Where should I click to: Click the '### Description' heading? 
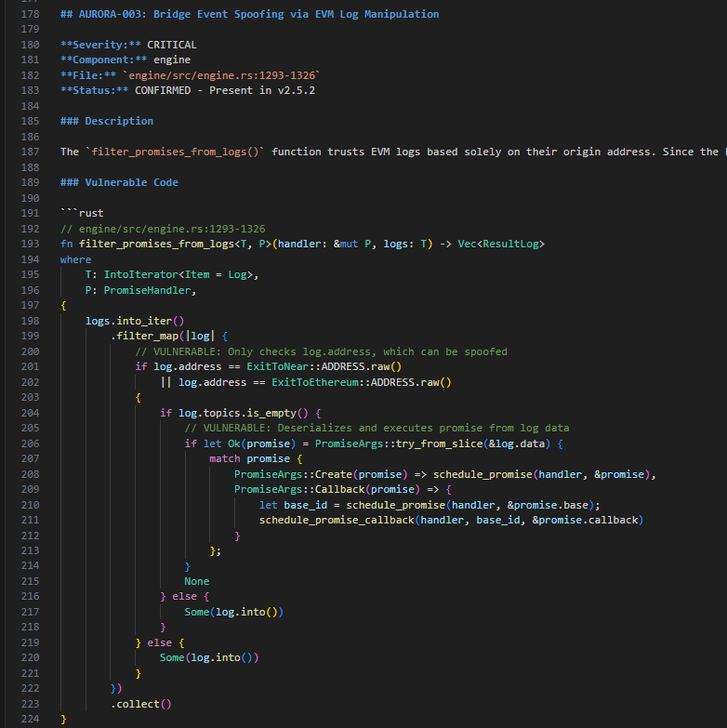coord(107,121)
